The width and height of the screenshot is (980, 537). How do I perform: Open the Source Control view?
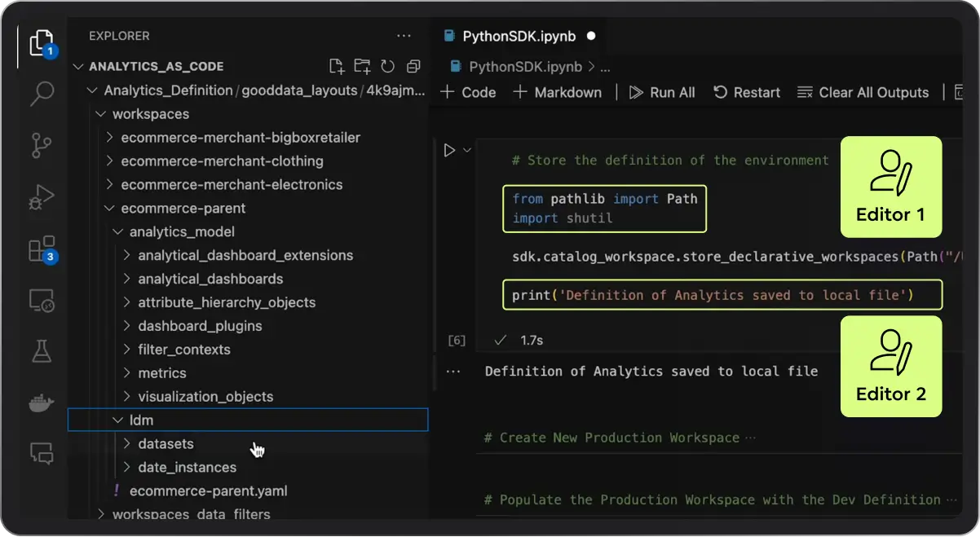point(42,145)
